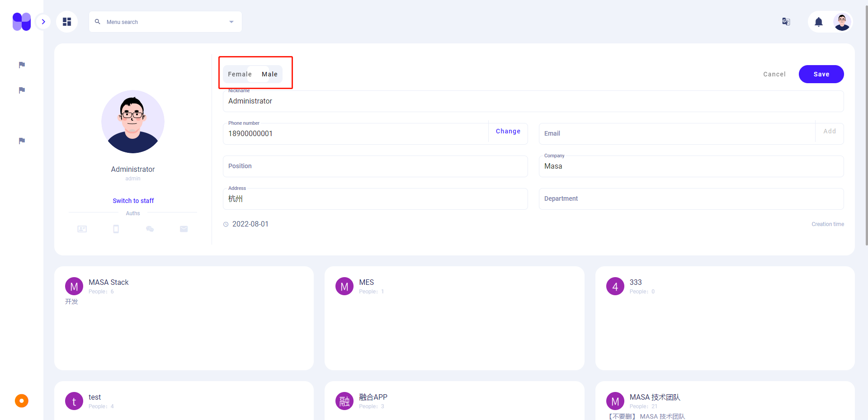Click the Company field showing Masa
The image size is (868, 420).
pos(691,166)
